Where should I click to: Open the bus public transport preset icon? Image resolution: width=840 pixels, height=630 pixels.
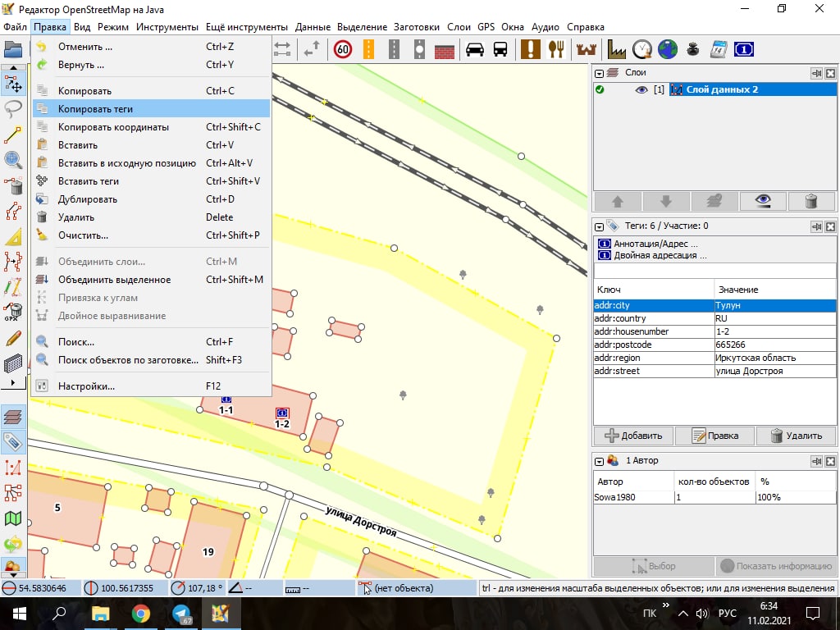500,50
